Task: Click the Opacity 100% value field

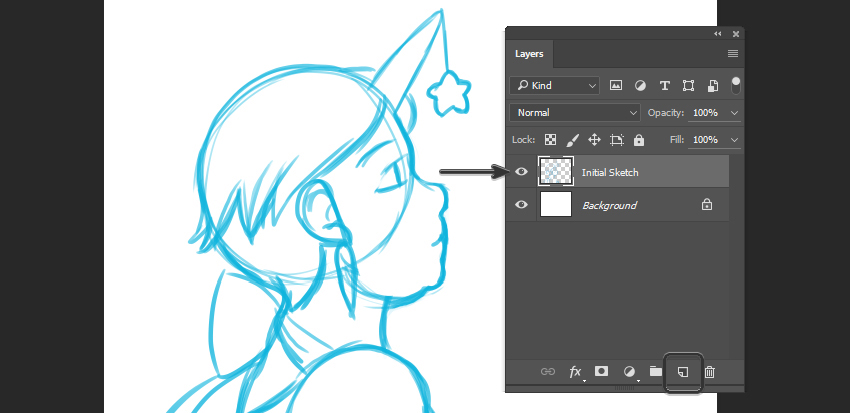Action: tap(706, 113)
